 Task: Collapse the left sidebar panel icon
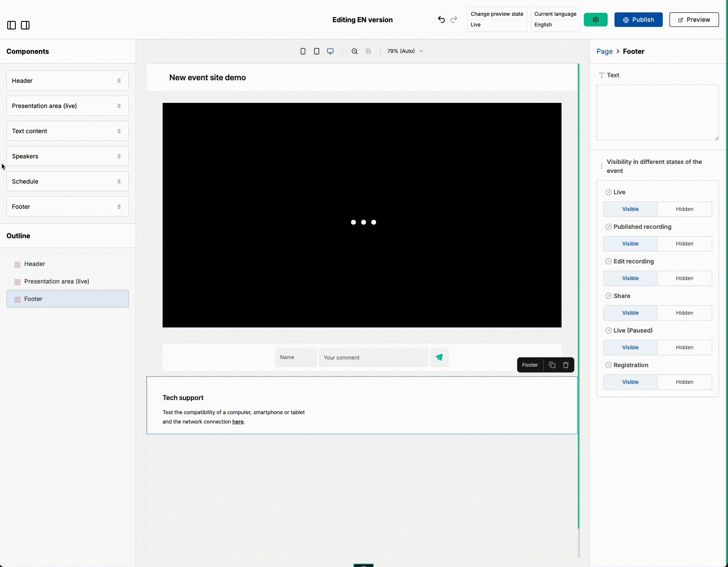click(x=11, y=25)
